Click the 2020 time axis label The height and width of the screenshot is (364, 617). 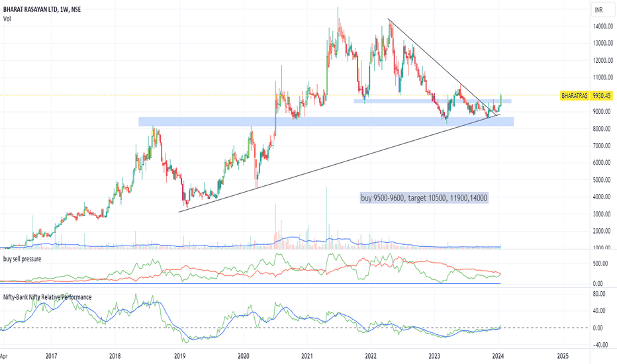243,357
